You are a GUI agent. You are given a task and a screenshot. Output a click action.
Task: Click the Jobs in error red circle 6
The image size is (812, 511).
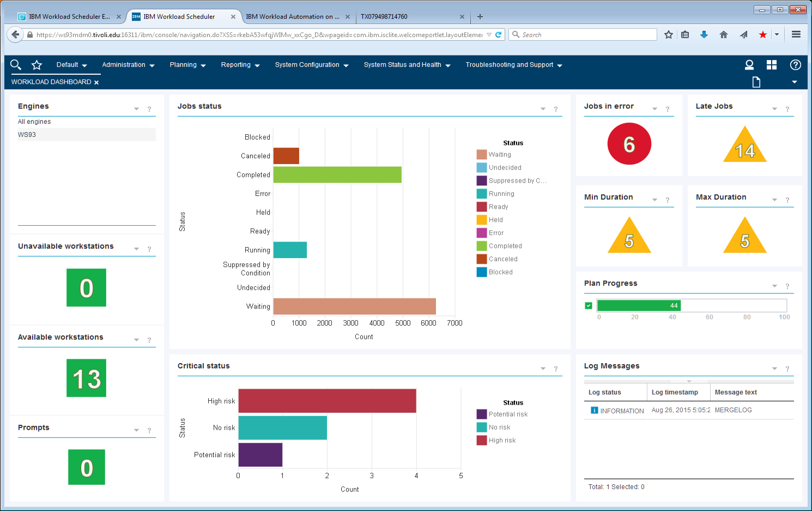coord(629,144)
